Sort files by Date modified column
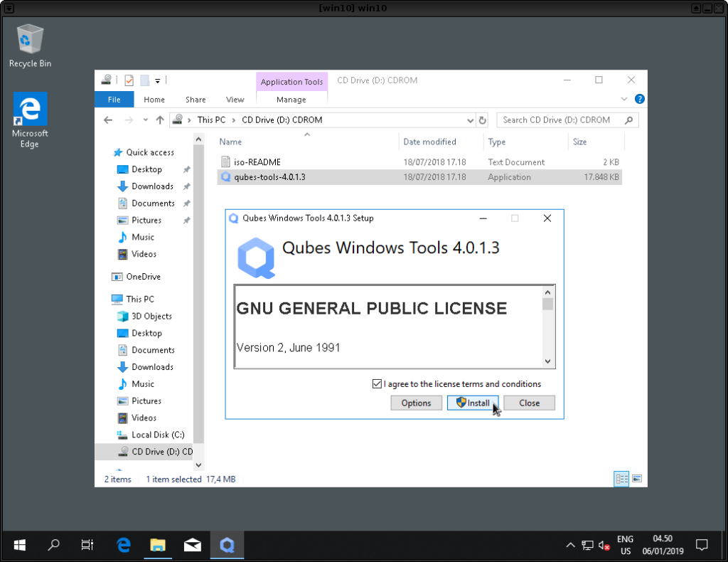This screenshot has width=728, height=562. coord(429,142)
